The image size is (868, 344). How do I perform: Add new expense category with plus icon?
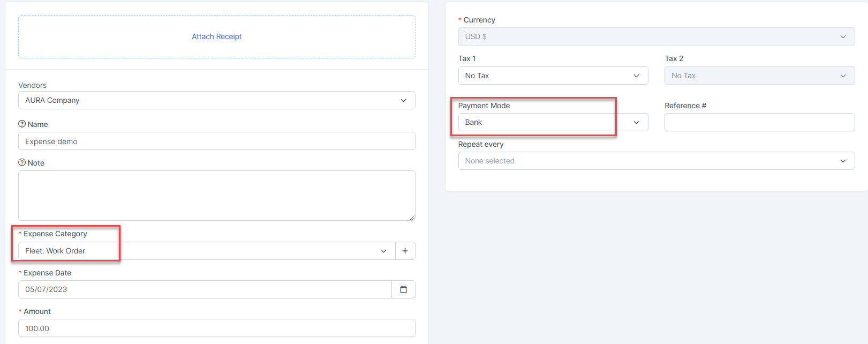405,251
